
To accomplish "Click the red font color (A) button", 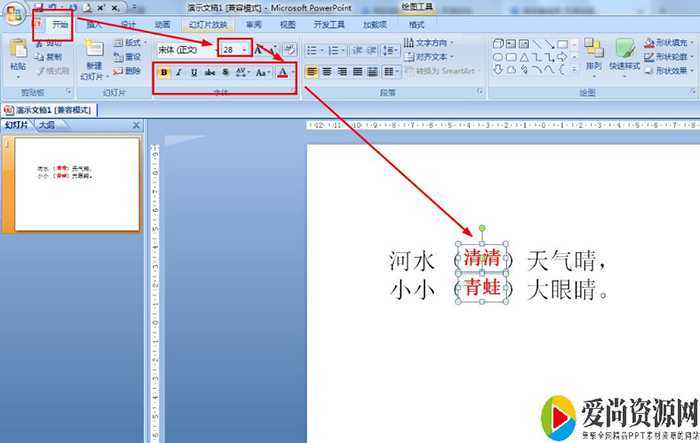I will coord(282,72).
